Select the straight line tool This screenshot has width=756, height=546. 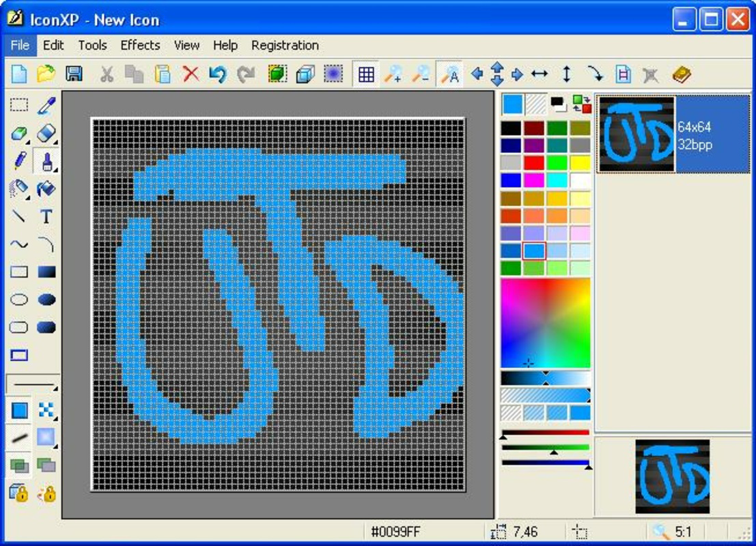pos(19,216)
